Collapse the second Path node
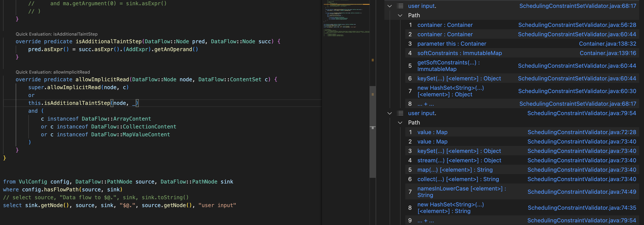Image resolution: width=644 pixels, height=225 pixels. pyautogui.click(x=400, y=123)
